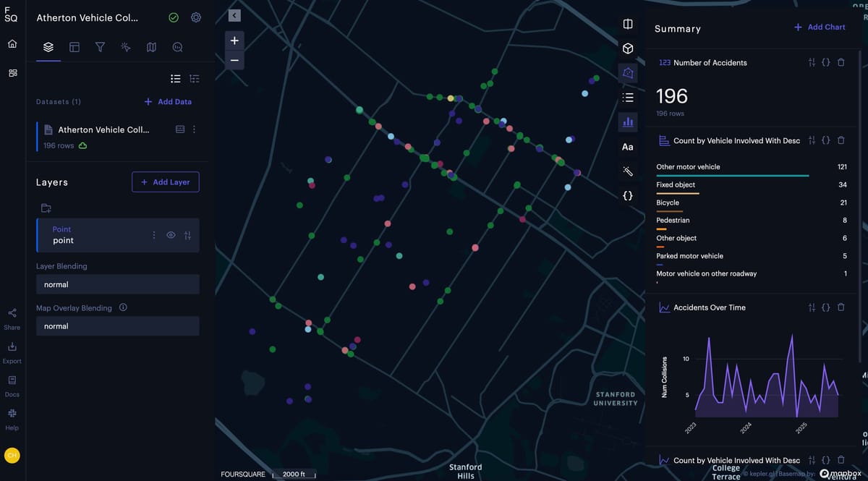This screenshot has width=868, height=481.
Task: Toggle 3D map view
Action: pyautogui.click(x=628, y=48)
